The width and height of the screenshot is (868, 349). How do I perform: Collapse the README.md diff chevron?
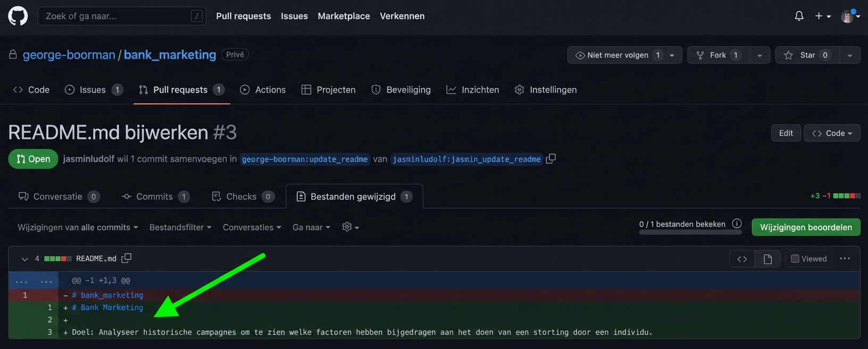[x=24, y=259]
